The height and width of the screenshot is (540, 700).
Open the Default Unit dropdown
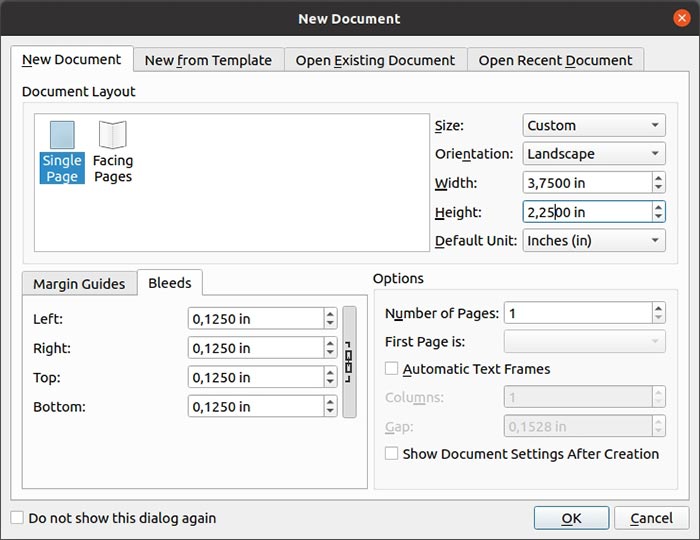click(x=594, y=241)
